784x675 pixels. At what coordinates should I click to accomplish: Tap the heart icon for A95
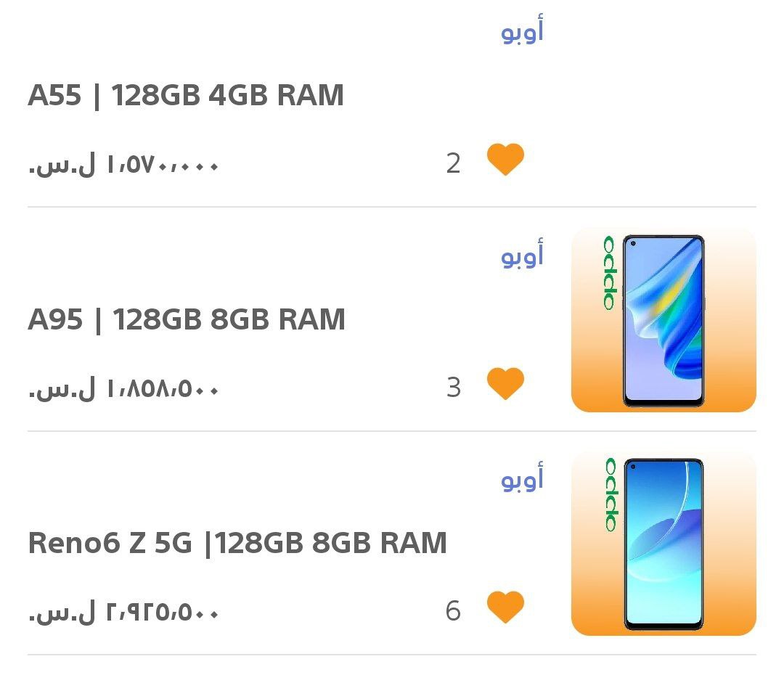pos(505,383)
